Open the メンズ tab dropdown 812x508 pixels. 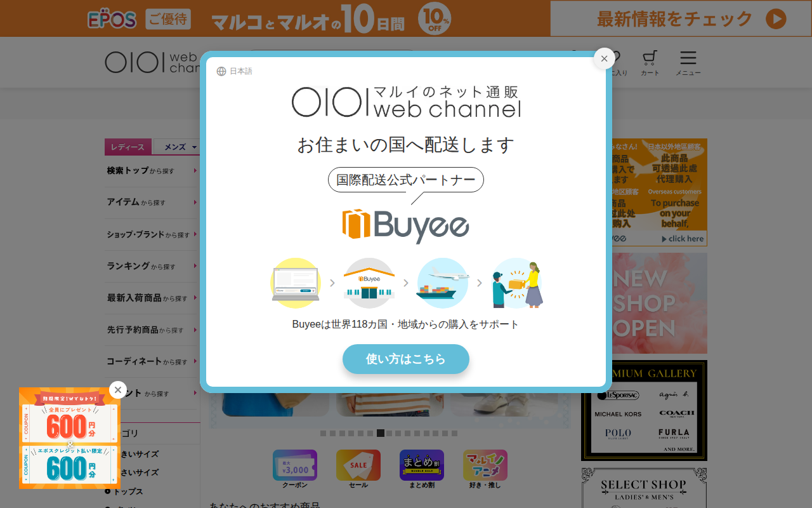pos(178,147)
